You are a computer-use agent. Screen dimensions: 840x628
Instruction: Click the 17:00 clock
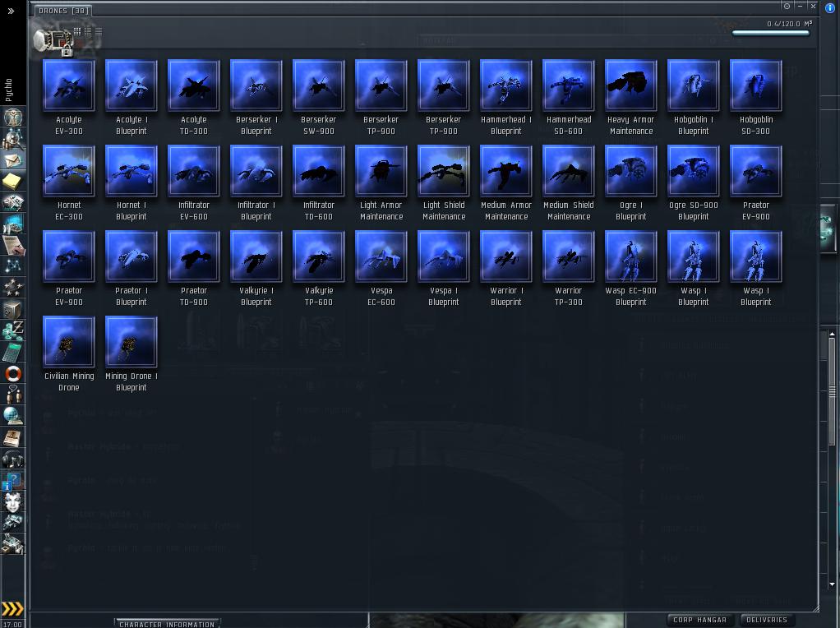click(13, 624)
